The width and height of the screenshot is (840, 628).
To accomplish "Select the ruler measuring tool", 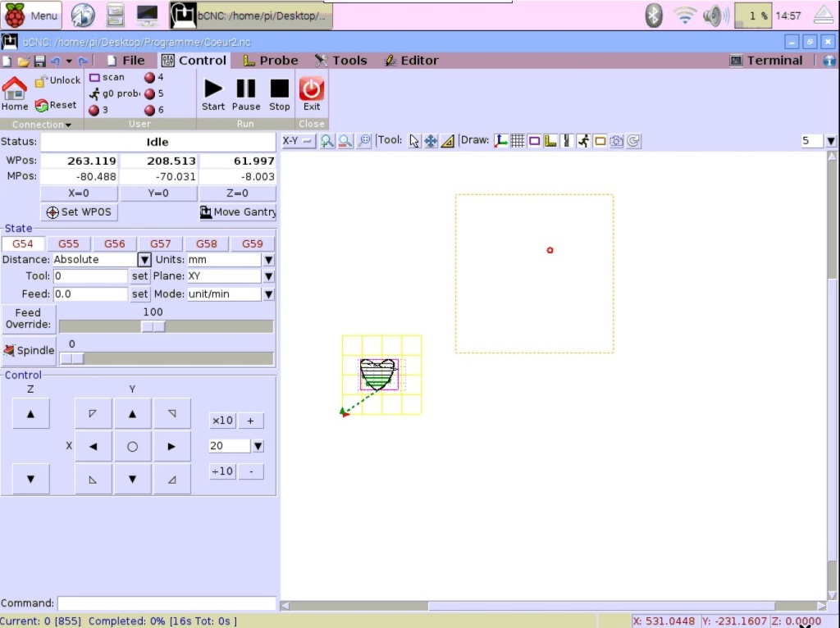I will point(447,141).
